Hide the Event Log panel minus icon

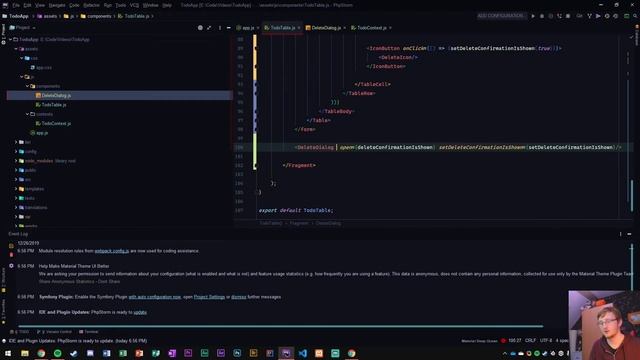tap(629, 234)
